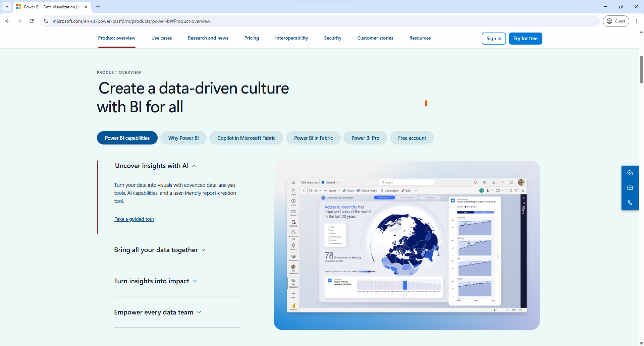Follow the Take a guided tour link
This screenshot has height=346, width=644.
pos(134,219)
